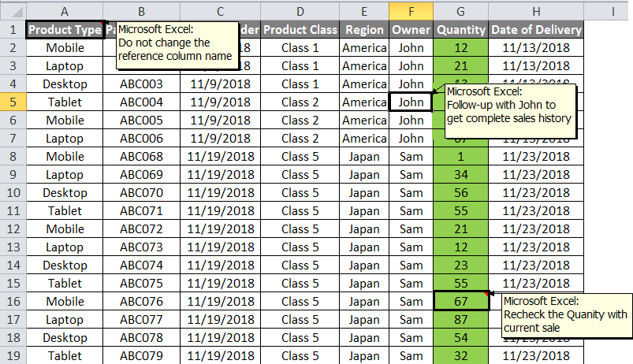Select column E header
This screenshot has width=633, height=364.
point(364,12)
